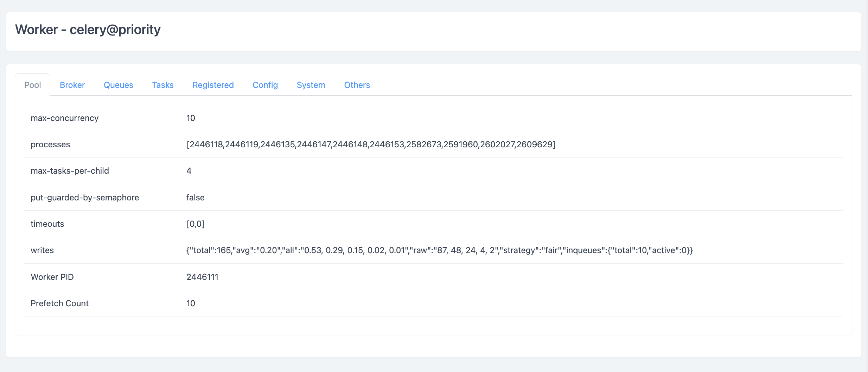Click the max-tasks-per-child label
The width and height of the screenshot is (868, 372).
(70, 171)
